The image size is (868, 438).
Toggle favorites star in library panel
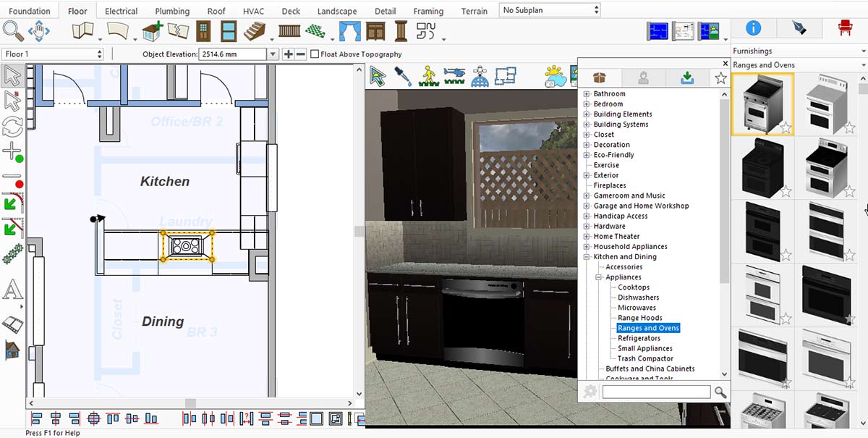coord(720,78)
